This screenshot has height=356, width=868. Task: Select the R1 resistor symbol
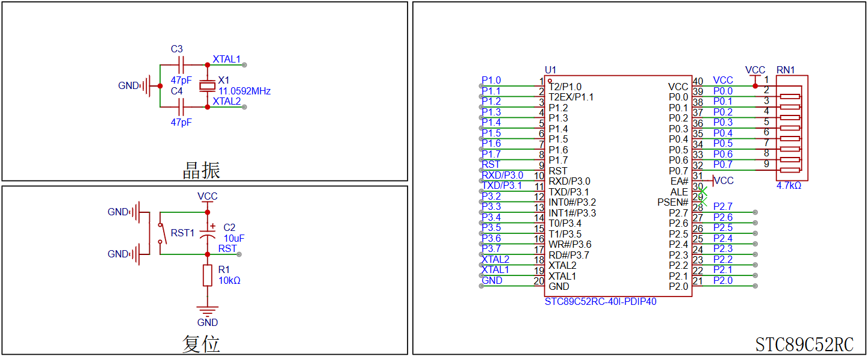[208, 275]
